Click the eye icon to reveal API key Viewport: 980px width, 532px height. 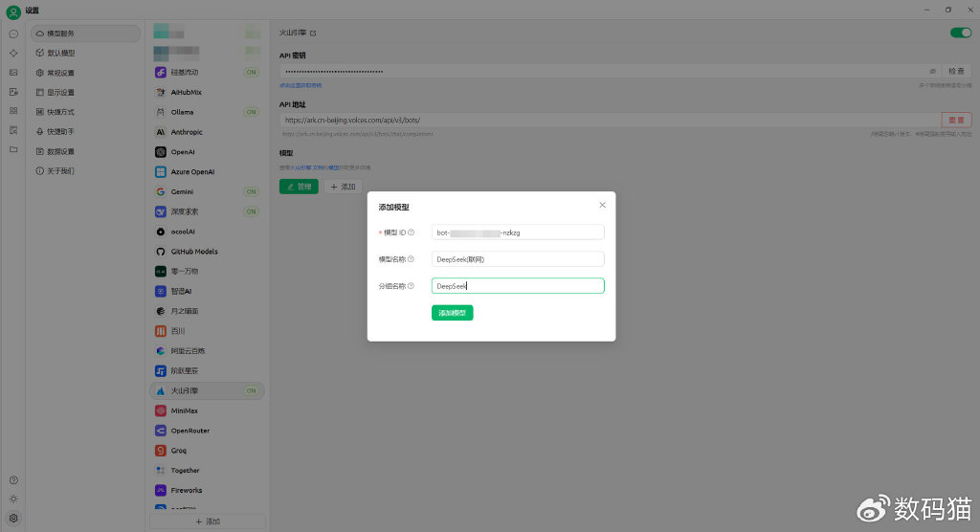pos(932,72)
